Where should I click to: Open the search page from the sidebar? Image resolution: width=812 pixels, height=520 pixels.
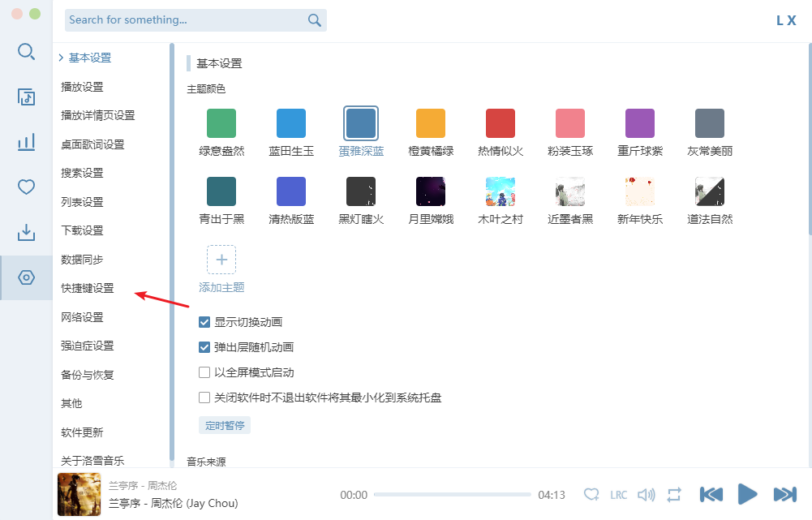point(26,52)
